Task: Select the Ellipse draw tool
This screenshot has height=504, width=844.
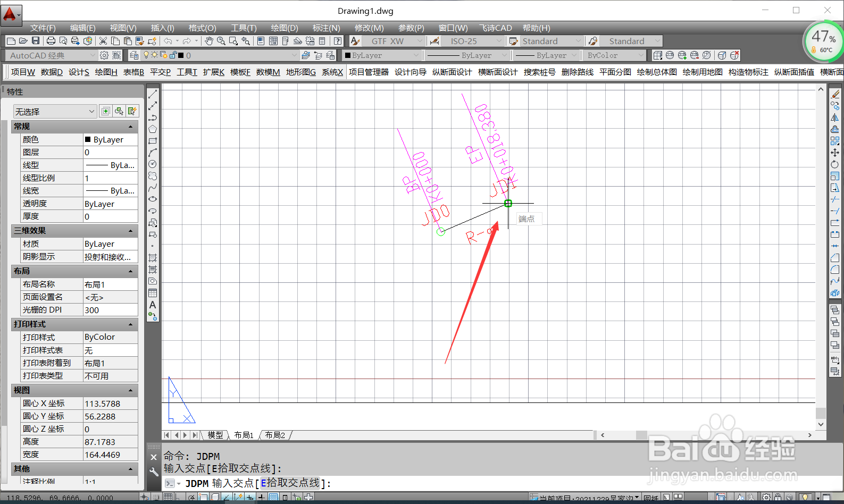Action: click(153, 199)
